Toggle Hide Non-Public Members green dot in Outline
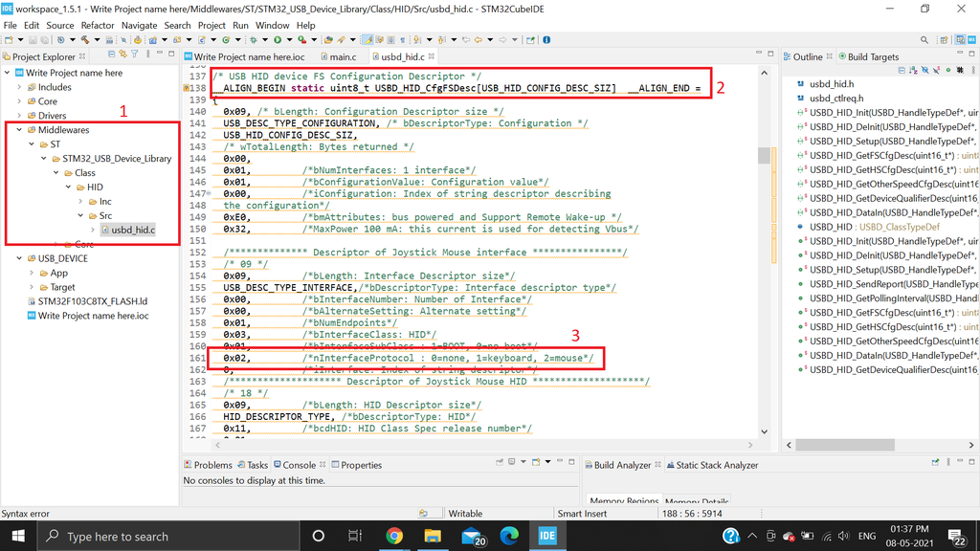 click(948, 70)
